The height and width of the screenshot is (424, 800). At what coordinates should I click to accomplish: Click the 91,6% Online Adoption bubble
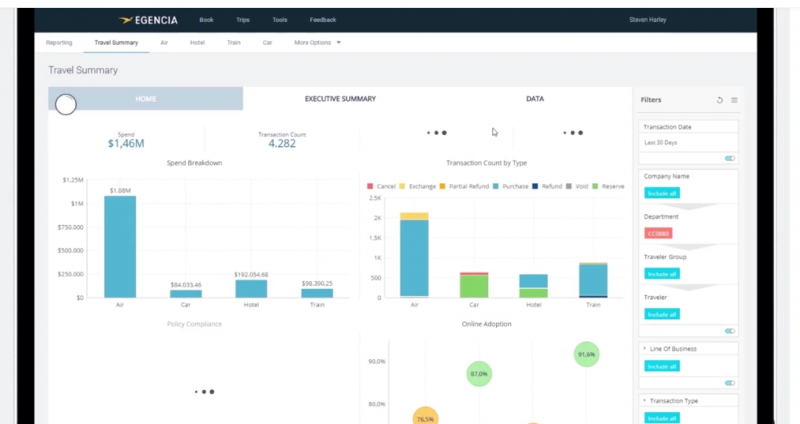point(586,354)
